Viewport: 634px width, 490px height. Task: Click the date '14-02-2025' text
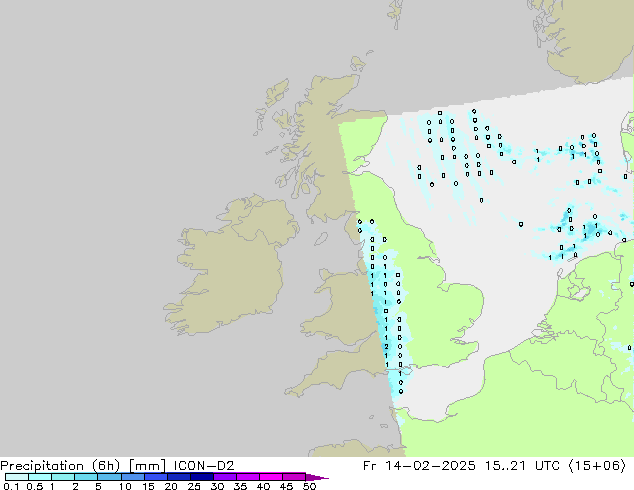430,466
